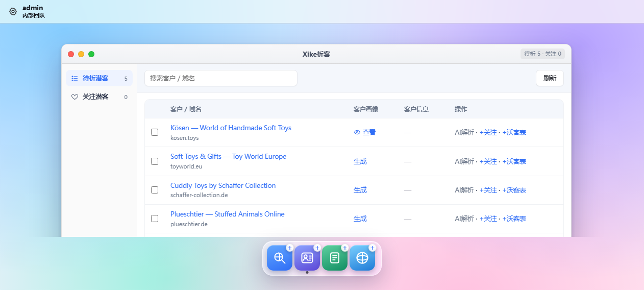The height and width of the screenshot is (290, 644).
Task: Click the 内部团队 team label
Action: click(x=34, y=15)
